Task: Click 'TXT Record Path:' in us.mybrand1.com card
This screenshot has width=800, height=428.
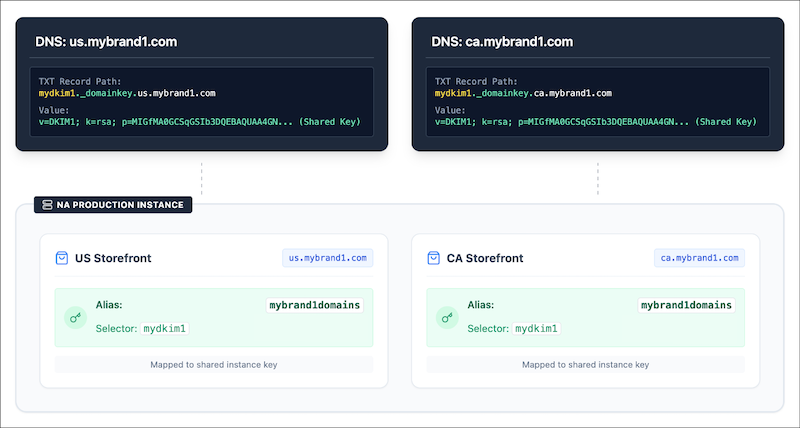Action: pyautogui.click(x=80, y=82)
